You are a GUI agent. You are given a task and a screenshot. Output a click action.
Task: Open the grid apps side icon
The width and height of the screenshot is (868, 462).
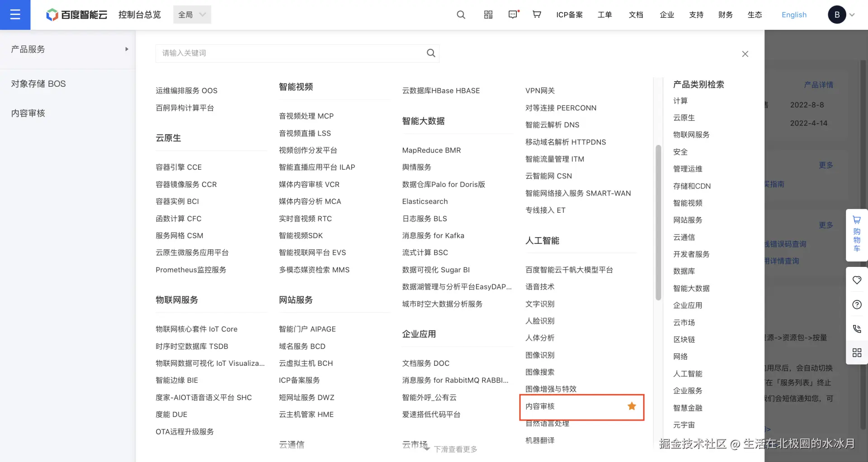[857, 353]
